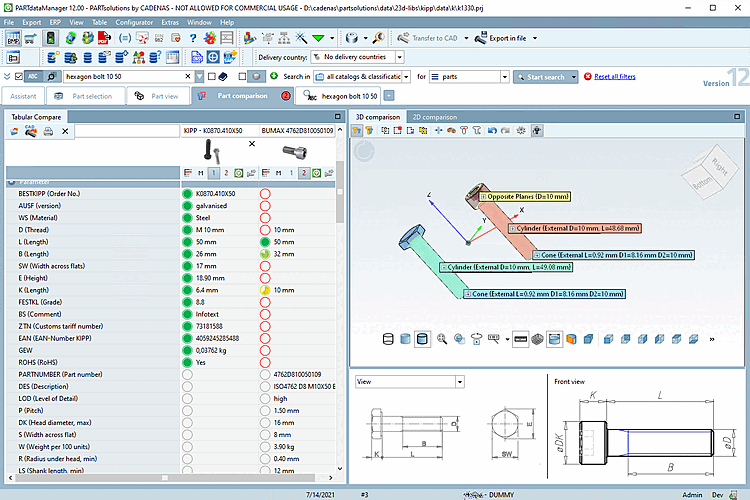Click the mesh sphere display icon
The height and width of the screenshot is (500, 750).
tap(538, 339)
